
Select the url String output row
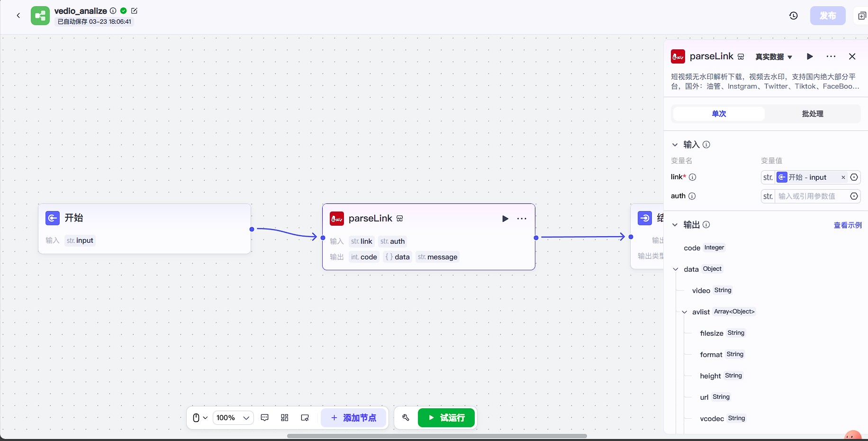(x=715, y=397)
